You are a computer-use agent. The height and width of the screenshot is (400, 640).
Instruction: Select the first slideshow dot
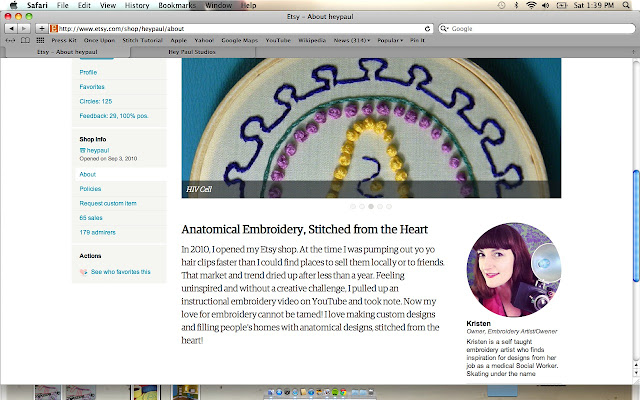tap(353, 207)
